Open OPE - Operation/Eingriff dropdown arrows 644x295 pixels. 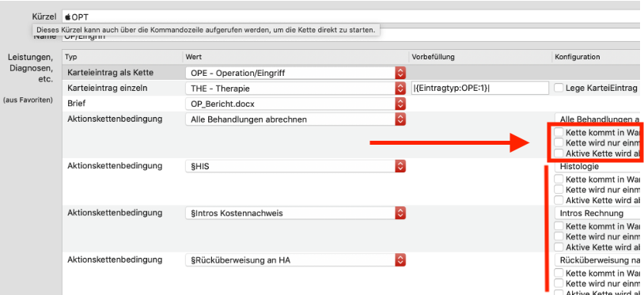[x=400, y=73]
